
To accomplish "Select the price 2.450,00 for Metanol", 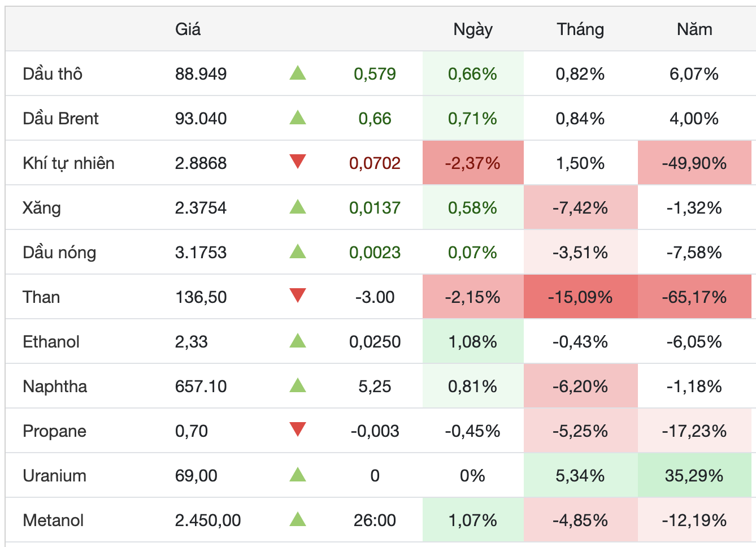I will tap(208, 520).
